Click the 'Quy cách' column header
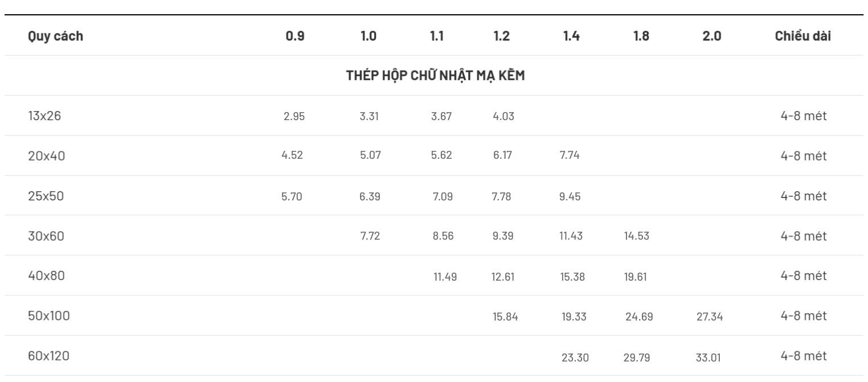Screen dimensions: 868x382 pos(55,36)
